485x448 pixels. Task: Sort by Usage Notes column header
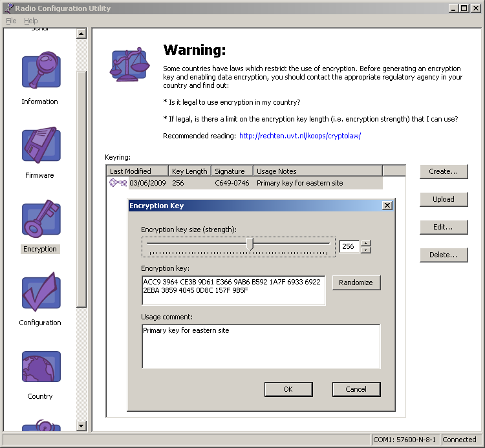(318, 171)
